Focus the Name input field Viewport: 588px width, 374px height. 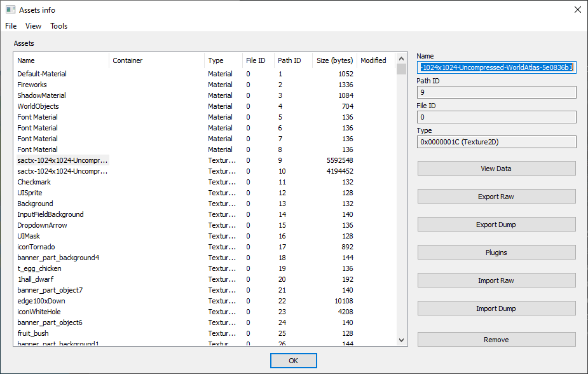click(496, 67)
